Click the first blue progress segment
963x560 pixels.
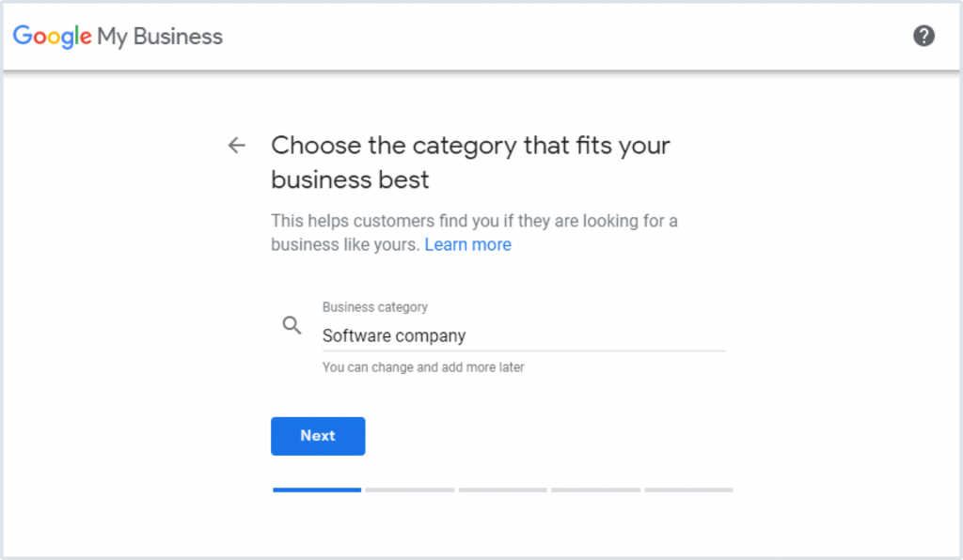click(x=317, y=490)
